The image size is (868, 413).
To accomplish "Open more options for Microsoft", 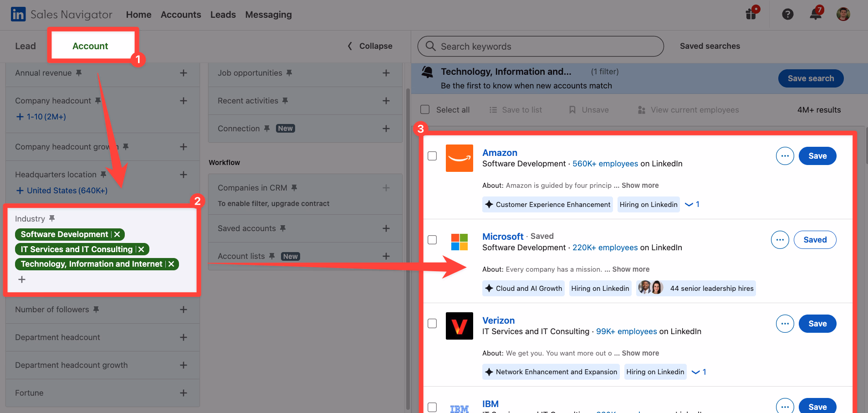I will (780, 240).
